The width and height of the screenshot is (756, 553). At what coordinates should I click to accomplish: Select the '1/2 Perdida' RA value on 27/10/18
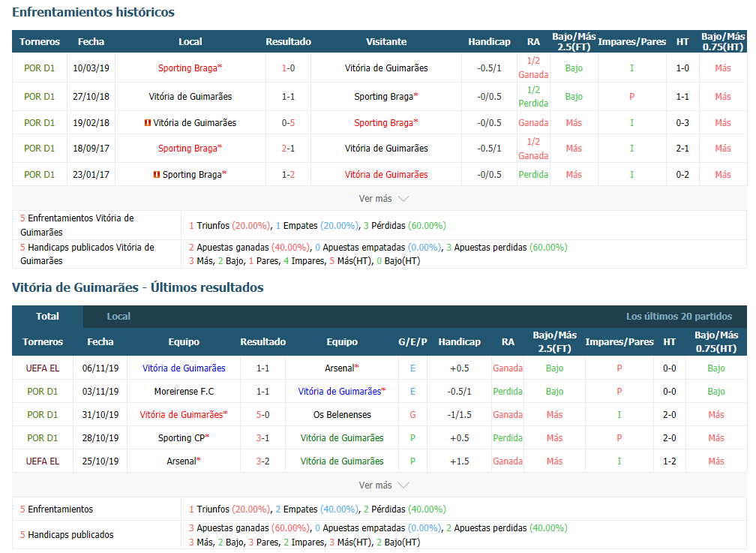(533, 97)
